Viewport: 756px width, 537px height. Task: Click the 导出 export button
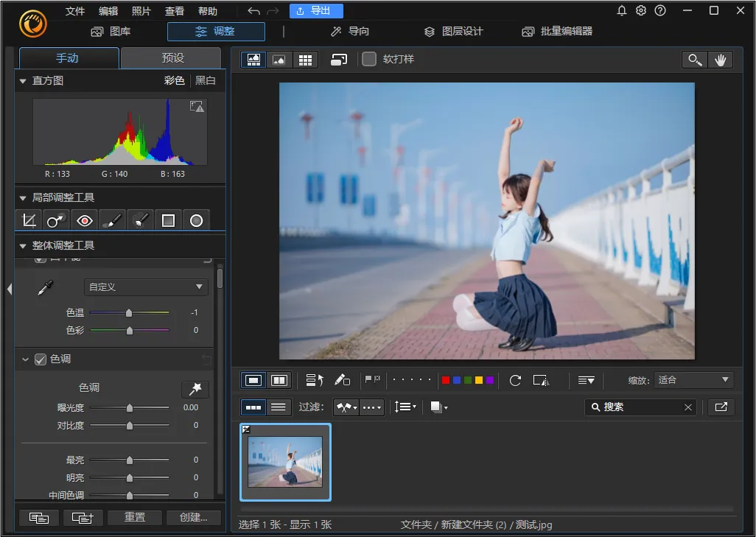(315, 11)
